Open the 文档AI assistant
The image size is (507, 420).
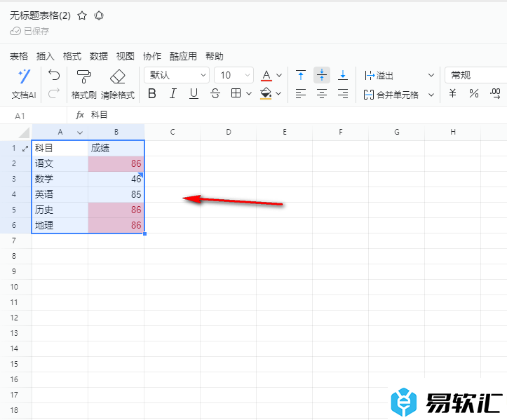[x=24, y=84]
